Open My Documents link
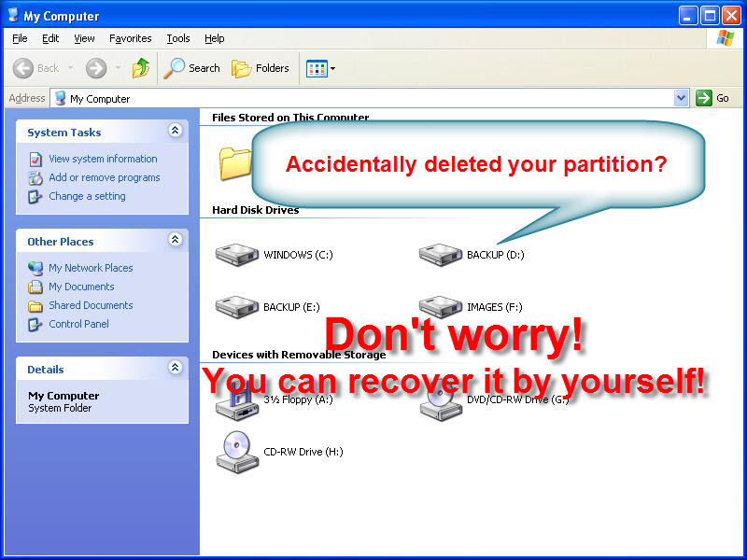 tap(81, 287)
